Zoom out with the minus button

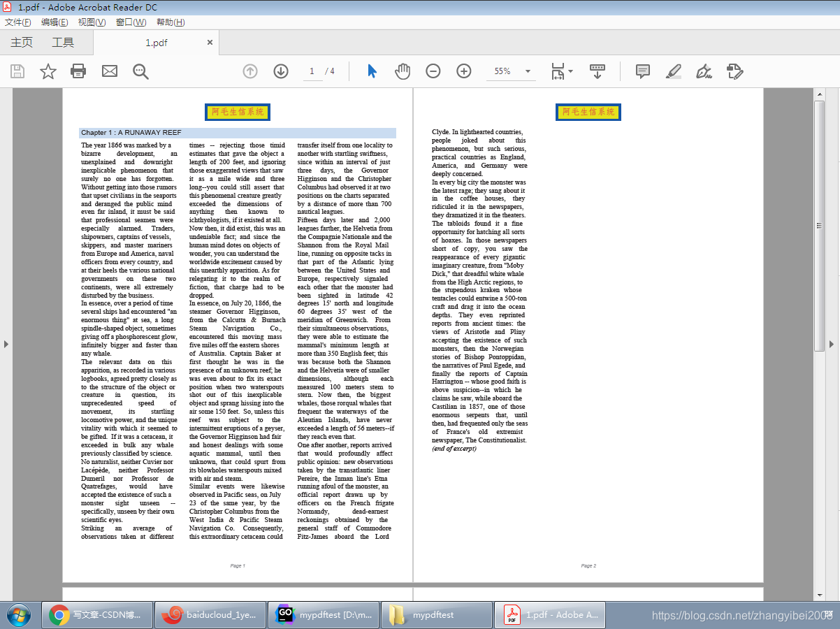(433, 71)
